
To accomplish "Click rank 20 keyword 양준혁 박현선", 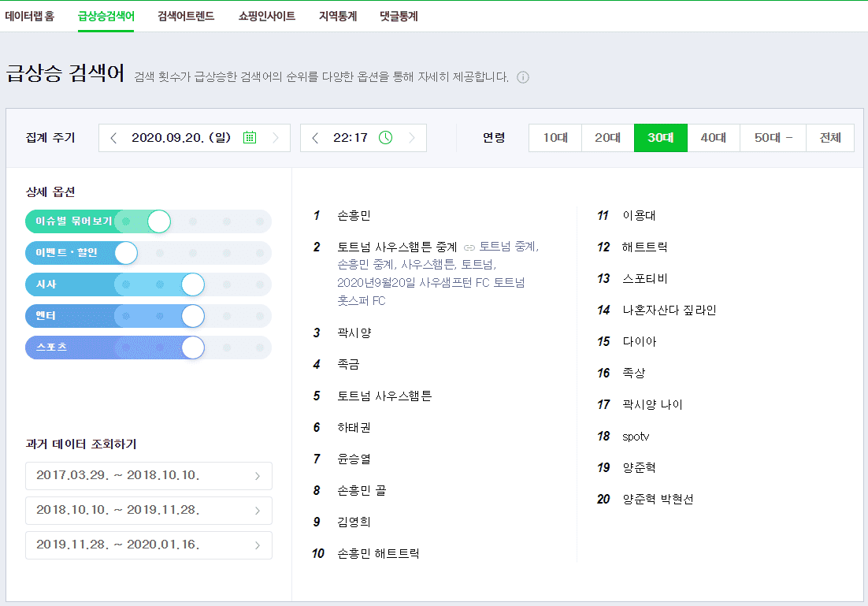I will [x=658, y=499].
